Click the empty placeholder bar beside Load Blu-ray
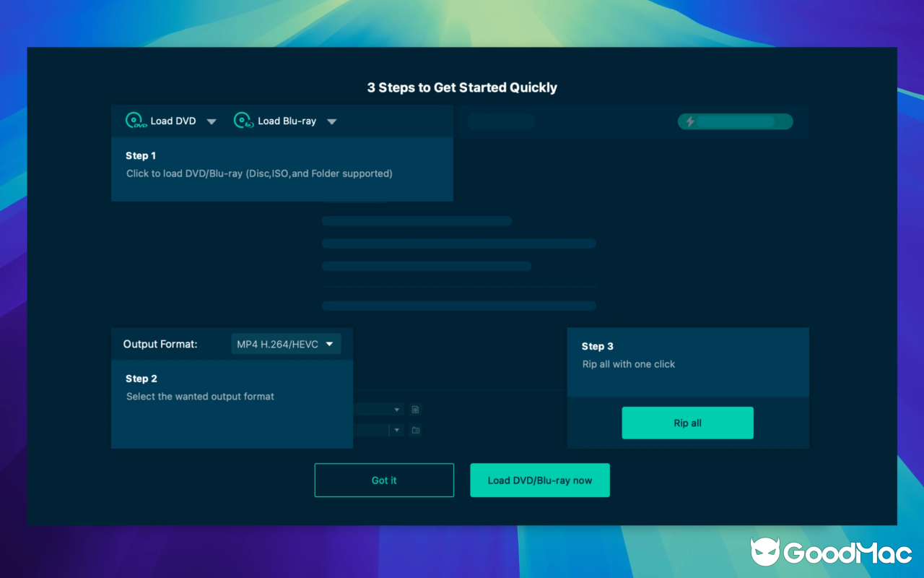 (x=501, y=121)
